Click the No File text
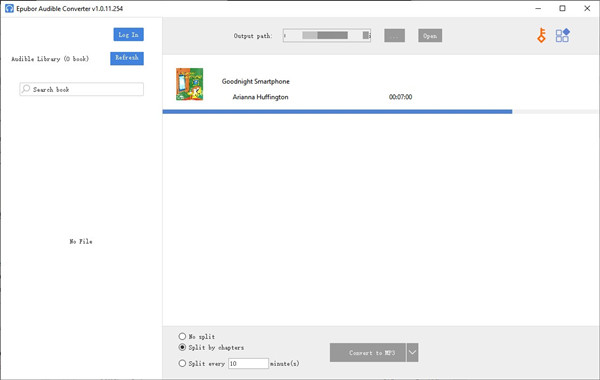The height and width of the screenshot is (380, 600). point(81,241)
